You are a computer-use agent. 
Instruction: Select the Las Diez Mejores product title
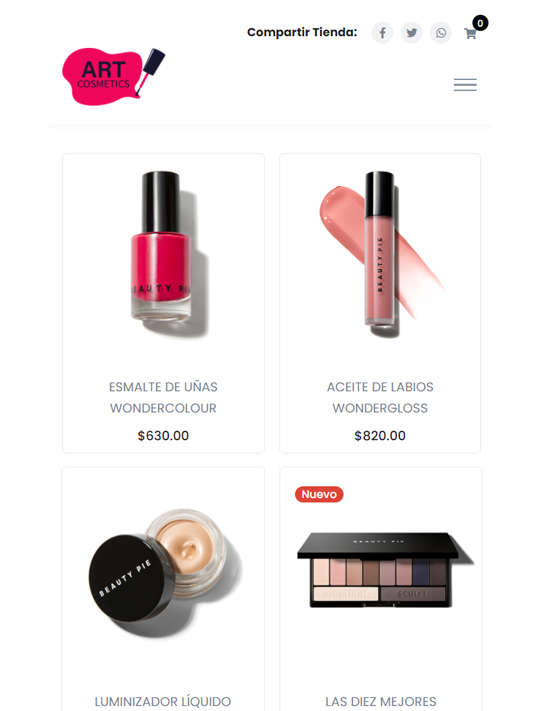pyautogui.click(x=381, y=701)
